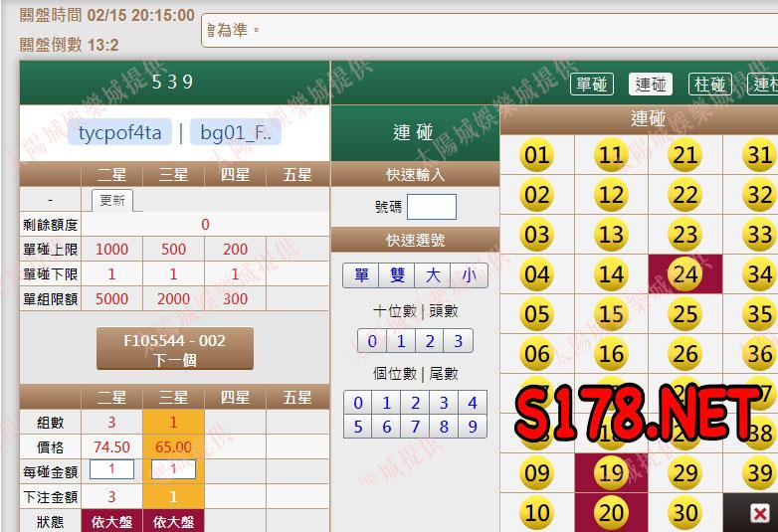Close the overlay with red X
Image resolution: width=778 pixels, height=532 pixels.
tap(760, 513)
